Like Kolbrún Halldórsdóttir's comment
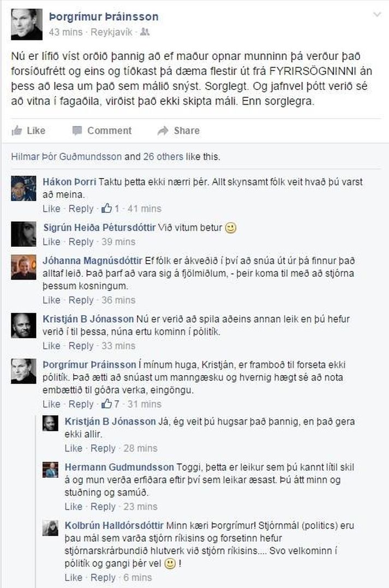 coord(73,578)
